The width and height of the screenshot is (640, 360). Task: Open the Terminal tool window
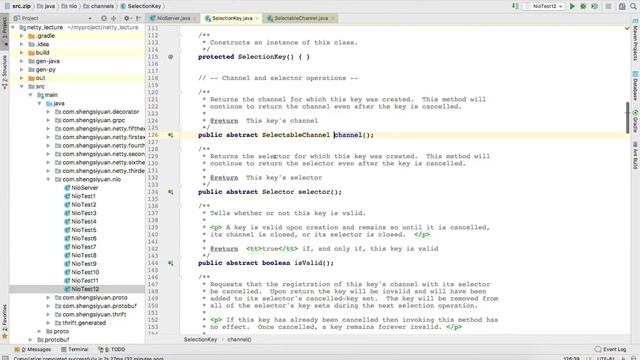(75, 349)
